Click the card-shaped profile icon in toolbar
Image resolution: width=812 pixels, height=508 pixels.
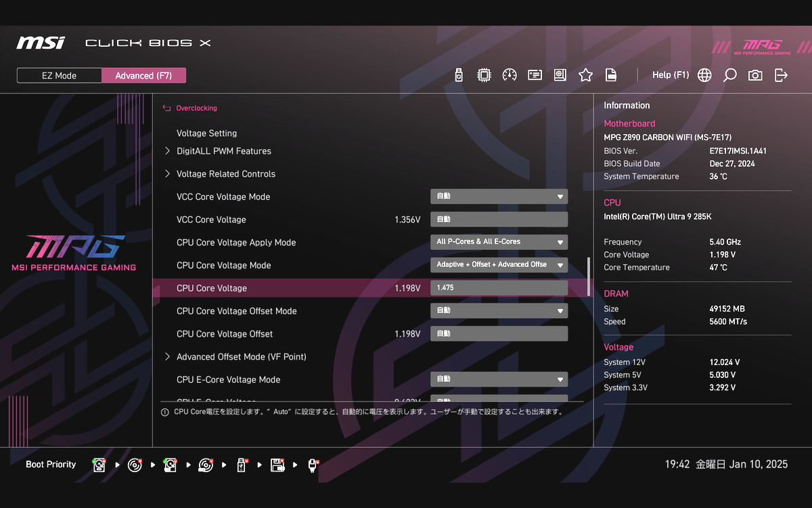(535, 75)
